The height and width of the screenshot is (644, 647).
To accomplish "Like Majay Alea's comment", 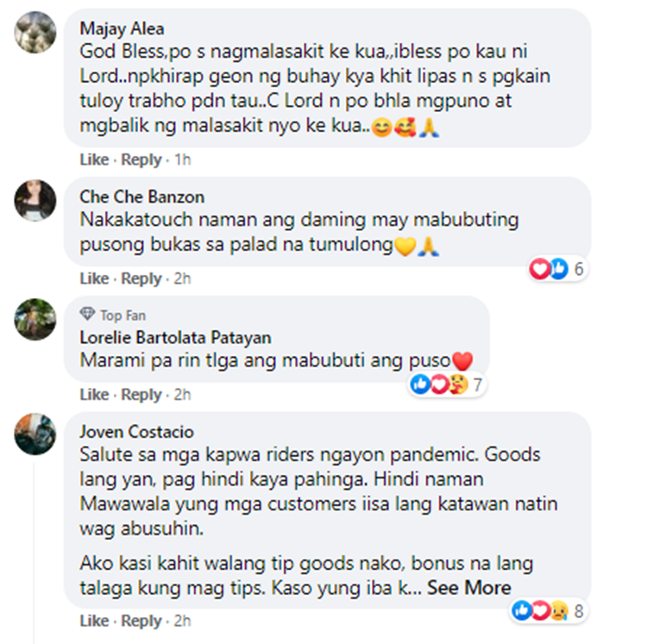I will pos(95,159).
